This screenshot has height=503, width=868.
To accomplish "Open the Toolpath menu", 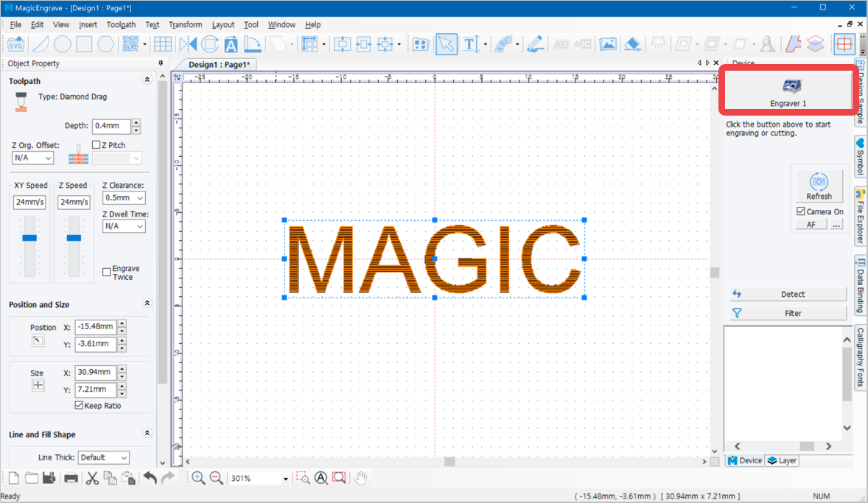I will point(121,25).
